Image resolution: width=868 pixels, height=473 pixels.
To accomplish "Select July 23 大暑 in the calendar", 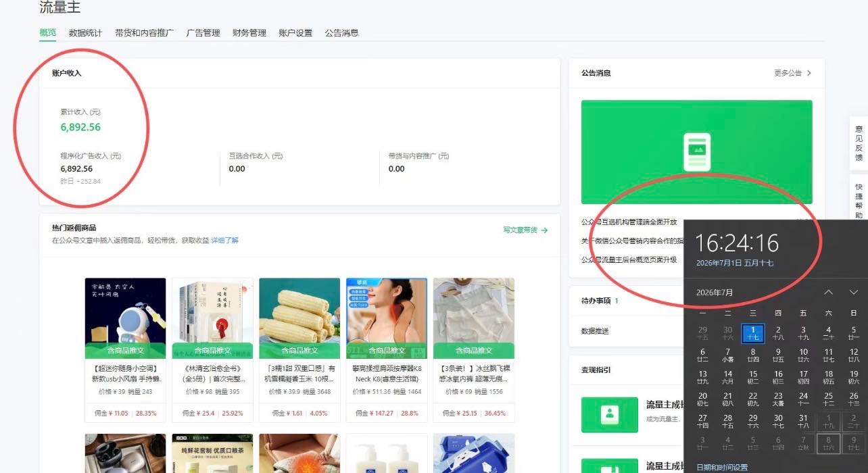I will [778, 399].
